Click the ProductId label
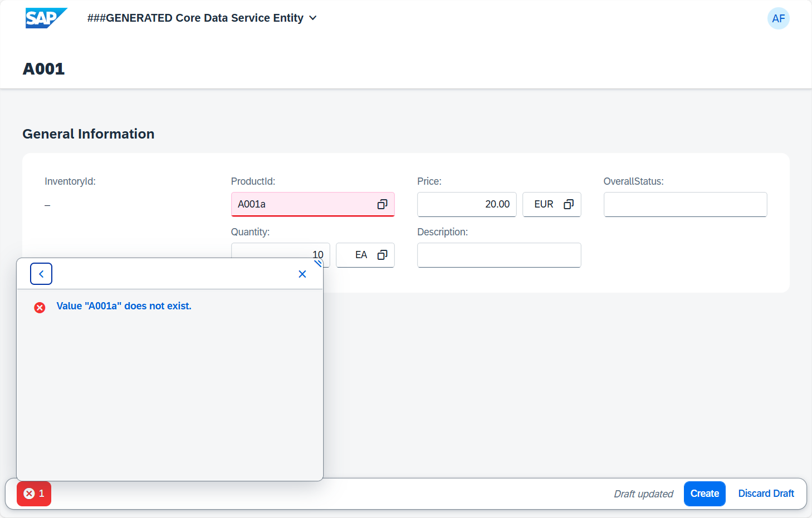The image size is (812, 518). point(253,181)
